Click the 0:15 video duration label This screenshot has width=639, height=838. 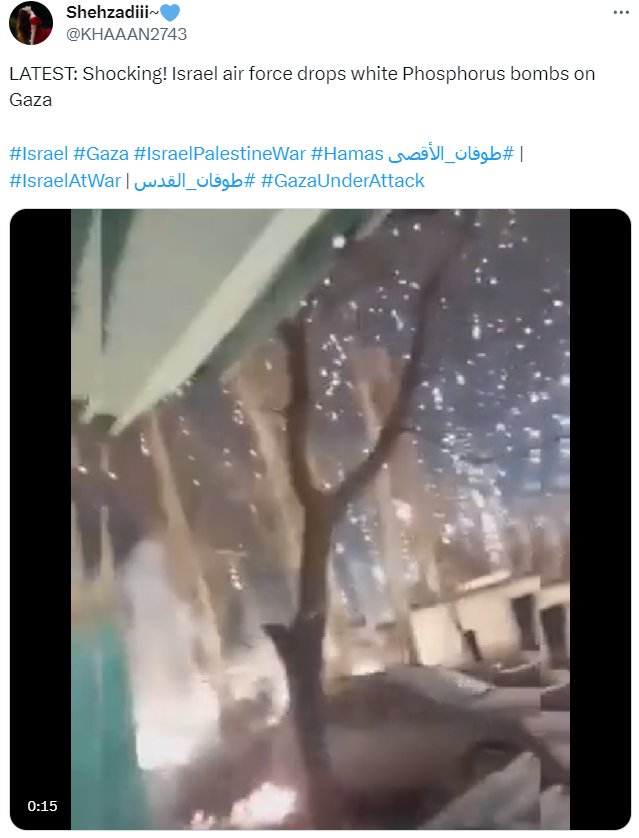[x=42, y=806]
